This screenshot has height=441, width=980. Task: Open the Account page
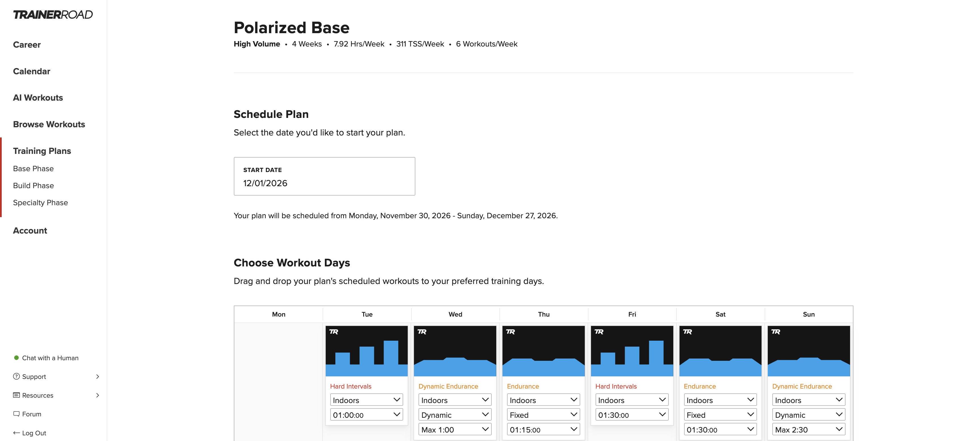point(30,230)
